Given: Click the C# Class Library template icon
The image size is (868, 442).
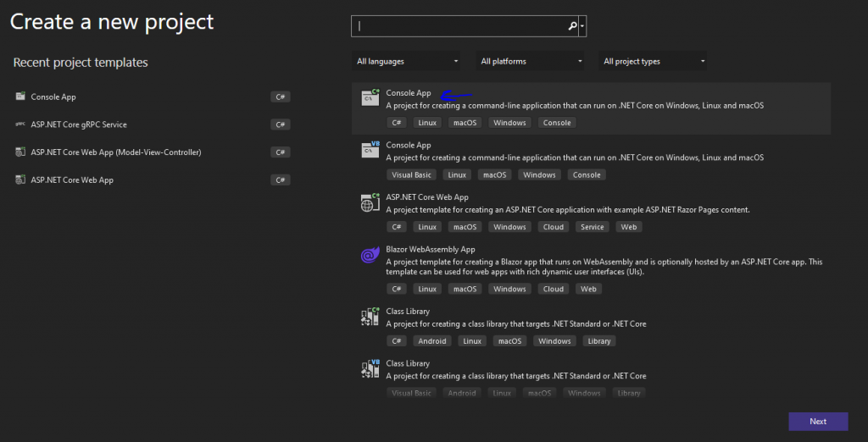Looking at the screenshot, I should 370,317.
